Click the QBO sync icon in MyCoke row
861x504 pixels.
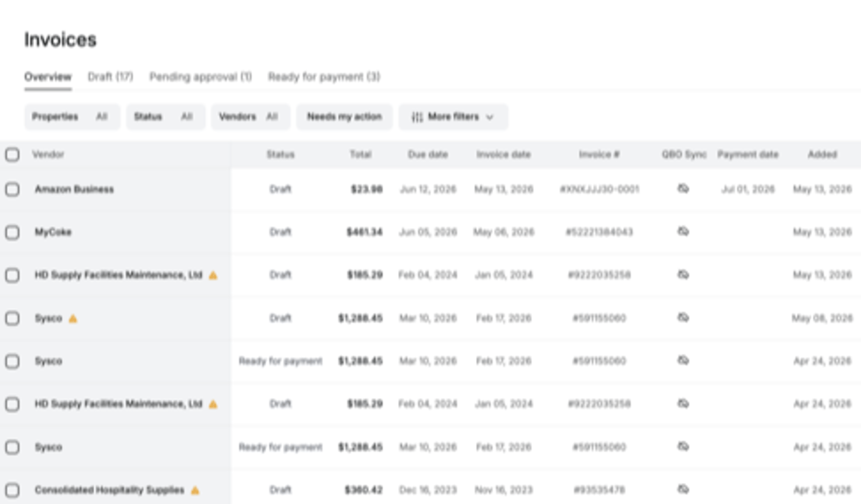(683, 231)
